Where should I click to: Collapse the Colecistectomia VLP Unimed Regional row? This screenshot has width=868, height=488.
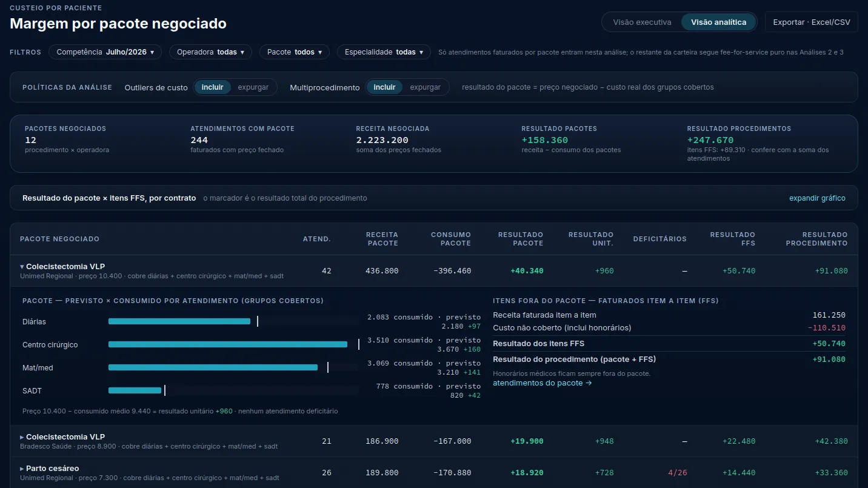[x=434, y=271]
